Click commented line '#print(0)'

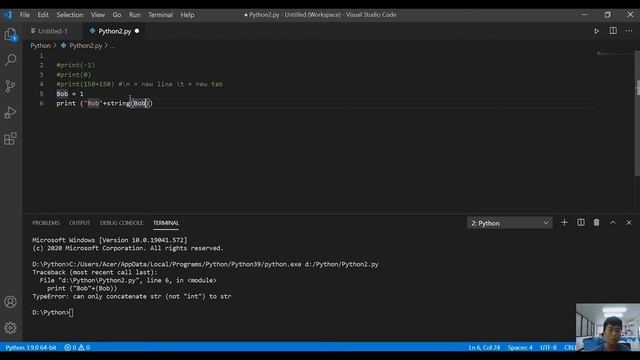tap(74, 75)
